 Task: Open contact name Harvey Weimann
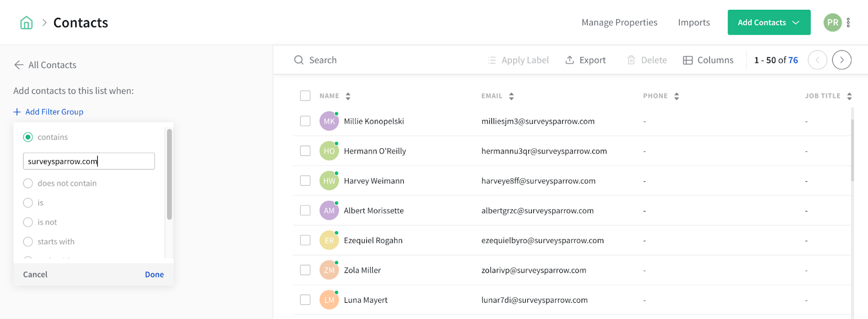[374, 181]
